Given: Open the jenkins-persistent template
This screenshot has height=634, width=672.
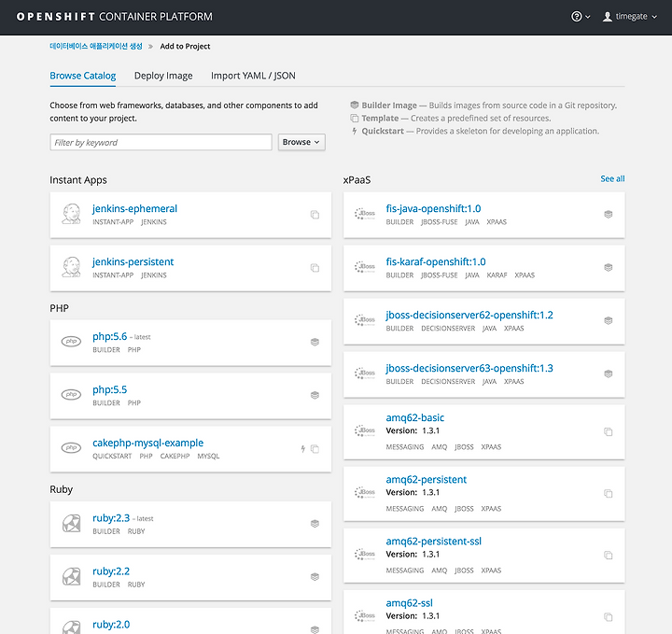Looking at the screenshot, I should pos(133,261).
